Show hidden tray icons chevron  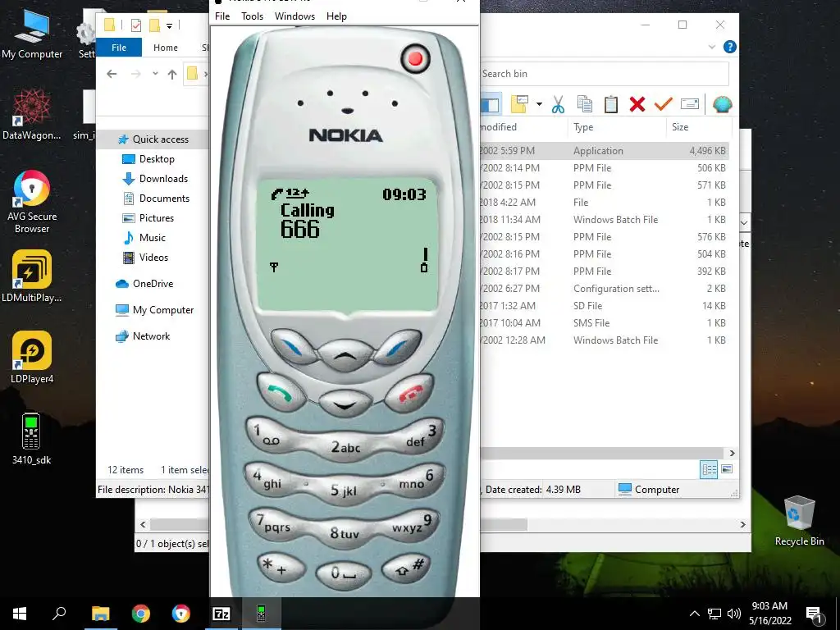click(694, 614)
